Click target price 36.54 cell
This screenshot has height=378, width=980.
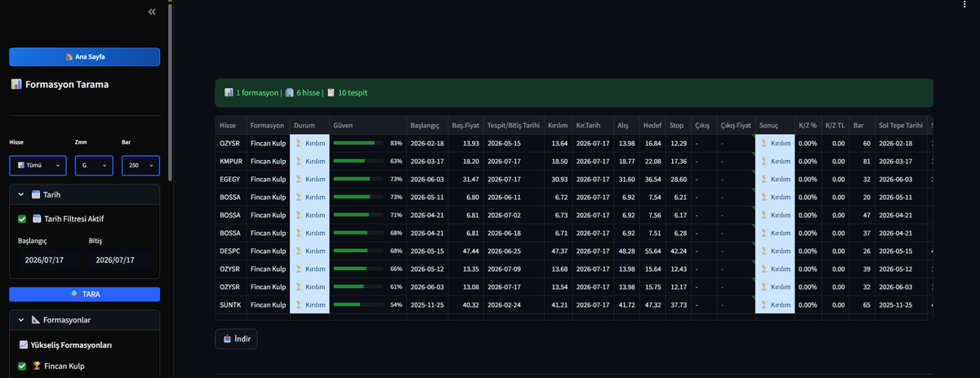pyautogui.click(x=653, y=180)
